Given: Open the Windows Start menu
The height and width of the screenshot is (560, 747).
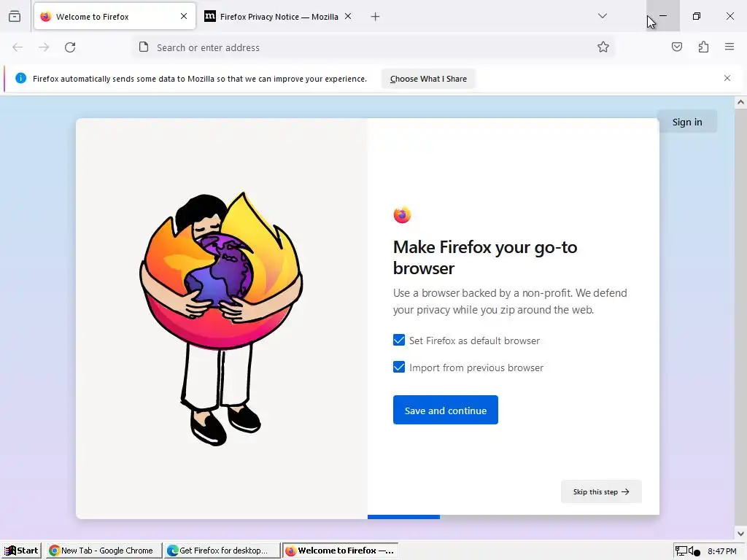Looking at the screenshot, I should coord(21,551).
